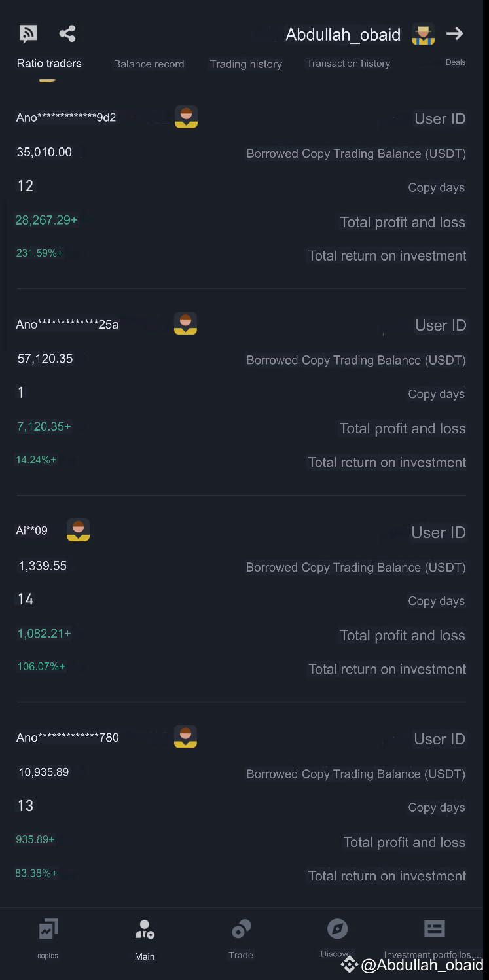Go to the Main tab in the bottom bar
Image resolution: width=489 pixels, height=980 pixels.
[145, 939]
